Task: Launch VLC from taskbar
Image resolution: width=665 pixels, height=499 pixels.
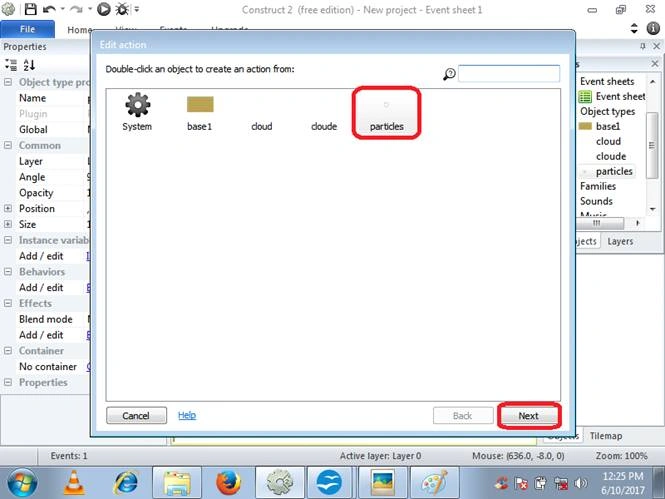Action: [x=74, y=483]
